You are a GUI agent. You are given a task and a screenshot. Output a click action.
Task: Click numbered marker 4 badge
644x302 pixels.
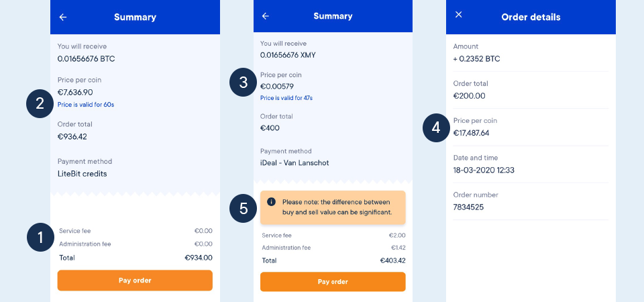437,128
